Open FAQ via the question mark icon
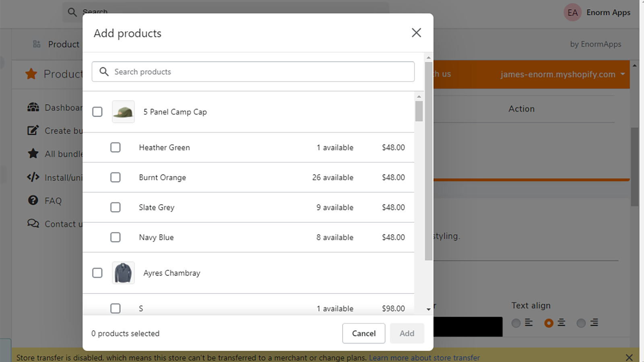644x362 pixels. 33,200
